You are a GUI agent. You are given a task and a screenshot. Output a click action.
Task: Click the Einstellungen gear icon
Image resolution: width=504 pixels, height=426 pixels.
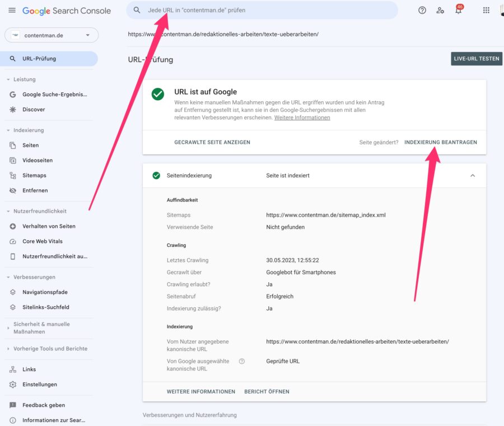12,385
